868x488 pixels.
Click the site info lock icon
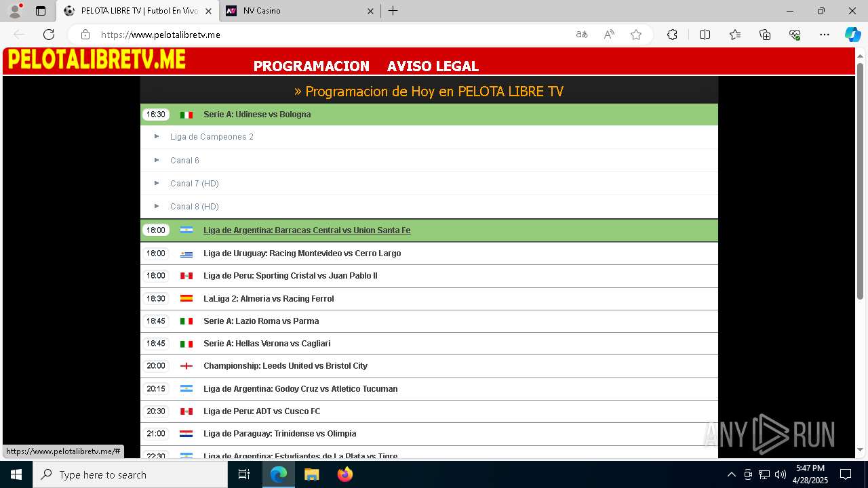click(x=85, y=35)
